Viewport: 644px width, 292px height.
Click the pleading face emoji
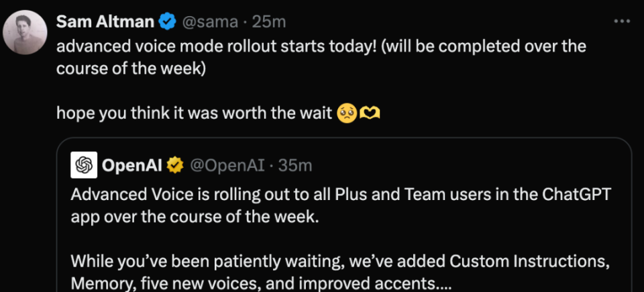coord(347,113)
